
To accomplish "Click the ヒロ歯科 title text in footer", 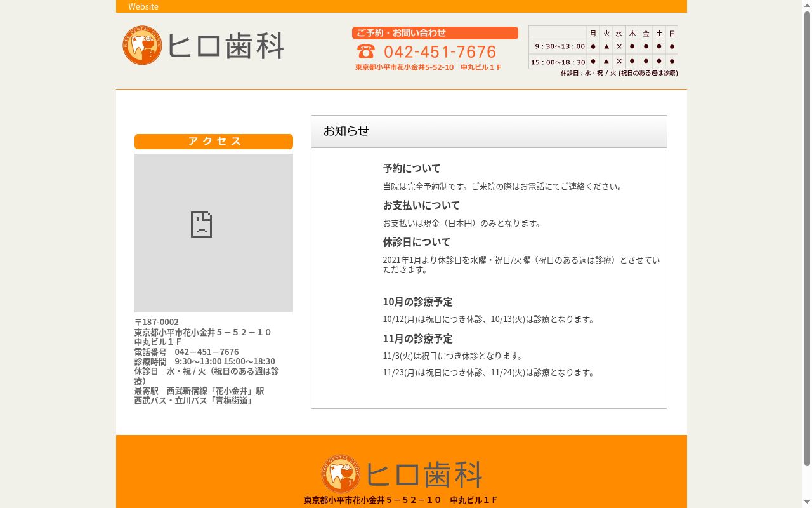I will [424, 475].
